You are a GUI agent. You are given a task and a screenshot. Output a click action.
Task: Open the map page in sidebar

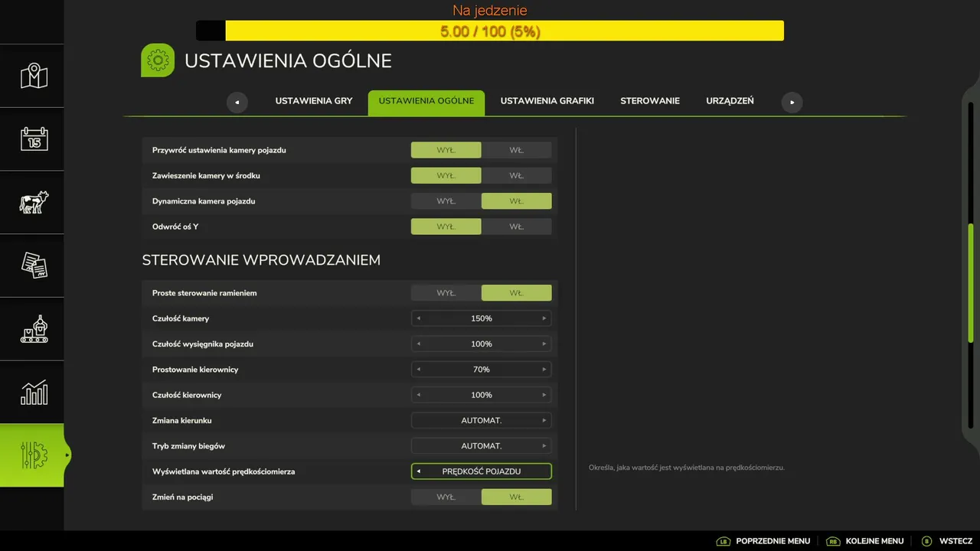[34, 76]
